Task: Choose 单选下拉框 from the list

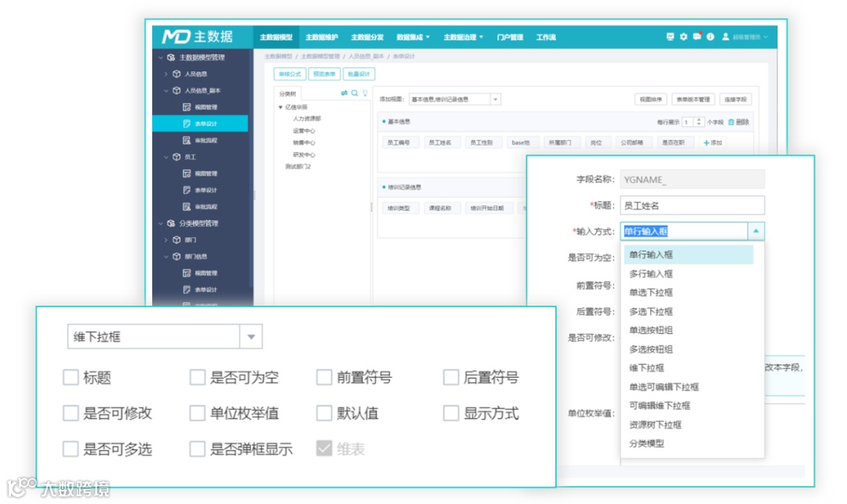Action: [x=689, y=292]
